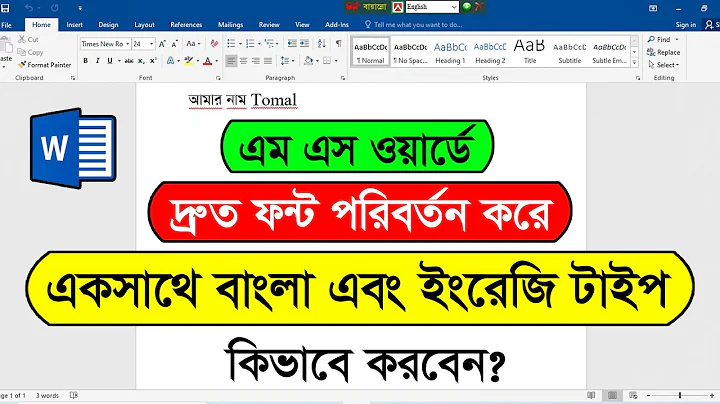Toggle Bold formatting
This screenshot has height=404, width=720.
click(85, 61)
